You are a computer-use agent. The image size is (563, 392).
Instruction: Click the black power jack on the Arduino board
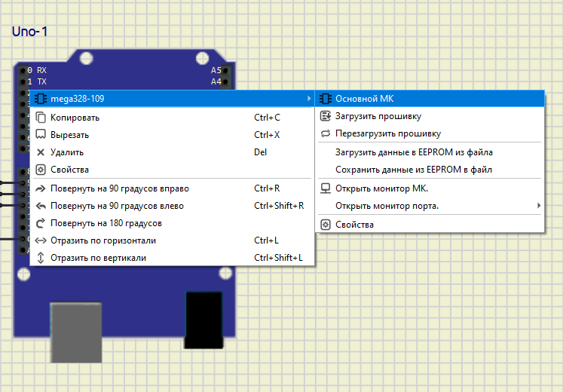tap(203, 320)
